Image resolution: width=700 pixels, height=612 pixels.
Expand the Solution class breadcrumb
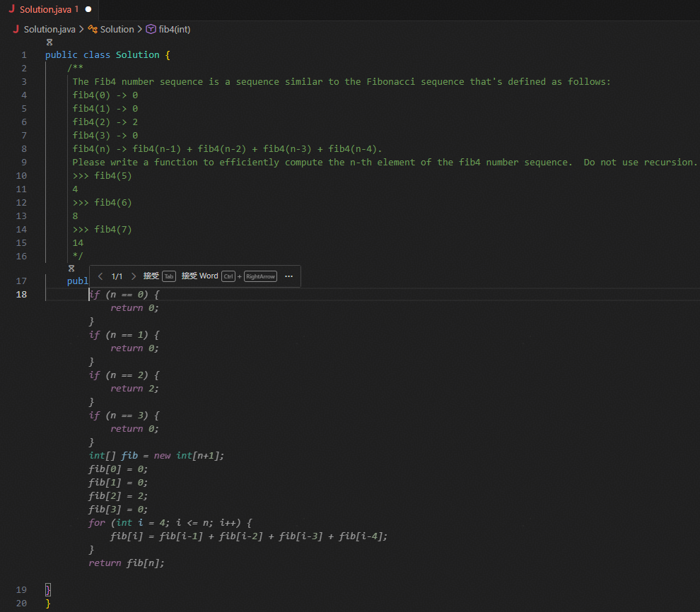coord(117,29)
